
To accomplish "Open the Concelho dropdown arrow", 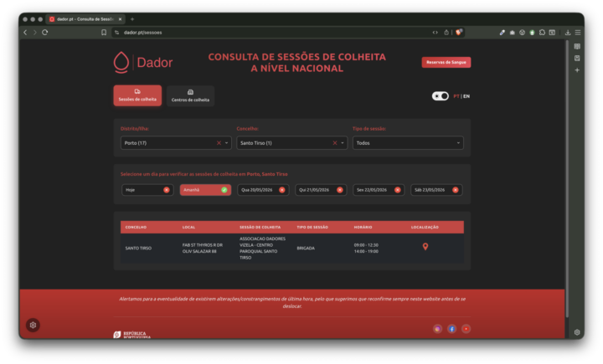I will (343, 143).
